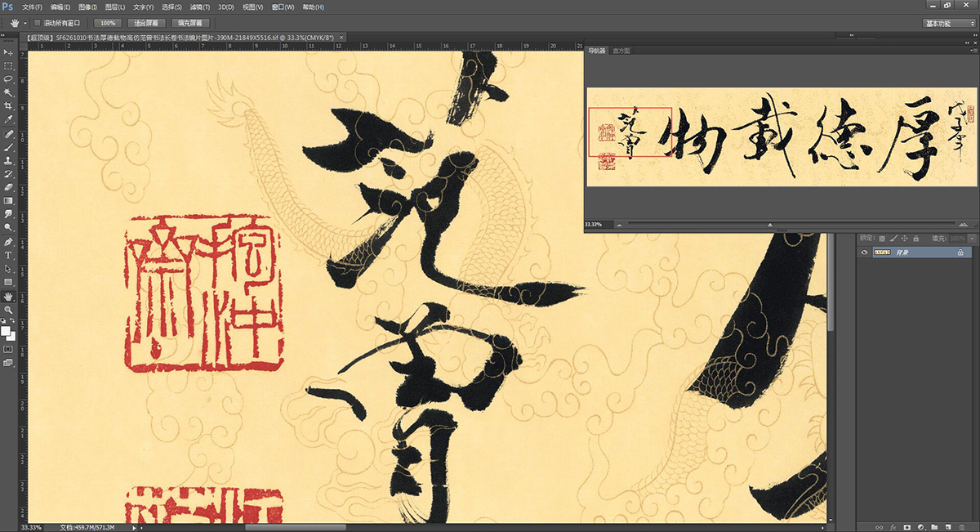The width and height of the screenshot is (980, 532).
Task: Click the Navigator zoom slider handle
Action: coord(769,224)
